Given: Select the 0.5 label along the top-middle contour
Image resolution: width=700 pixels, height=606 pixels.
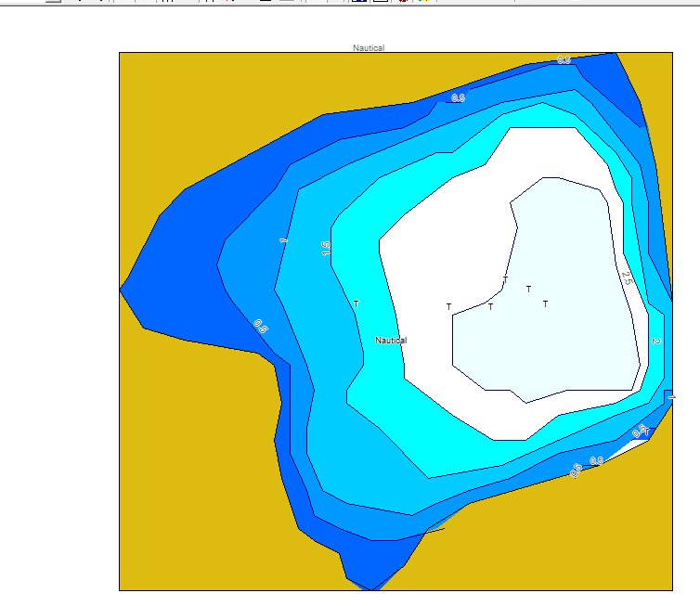Looking at the screenshot, I should (x=458, y=98).
